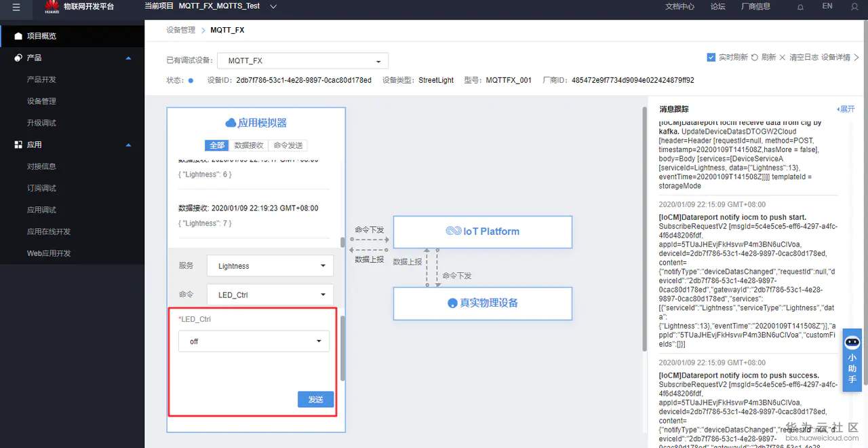Open 产品开发 in the sidebar
The image size is (868, 448).
[x=41, y=79]
